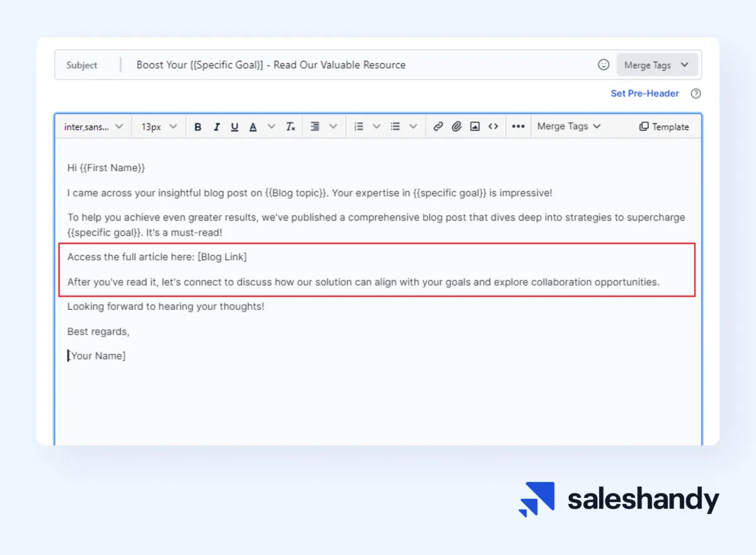This screenshot has height=555, width=756.
Task: Open the source code view icon
Action: (493, 127)
